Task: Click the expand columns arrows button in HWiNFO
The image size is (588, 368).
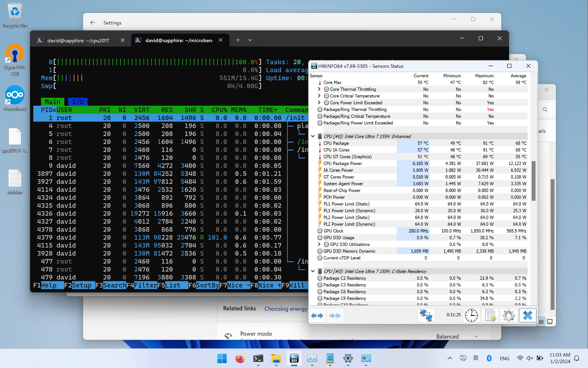Action: pyautogui.click(x=317, y=316)
